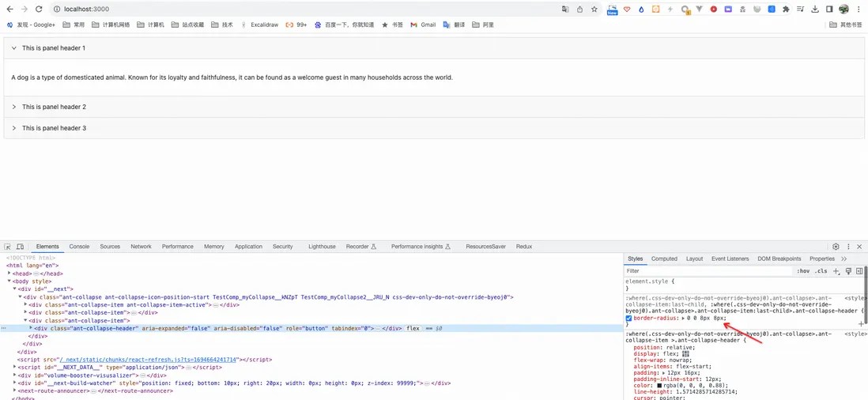The image size is (868, 400).
Task: Open the extension with blue New badge
Action: [612, 9]
